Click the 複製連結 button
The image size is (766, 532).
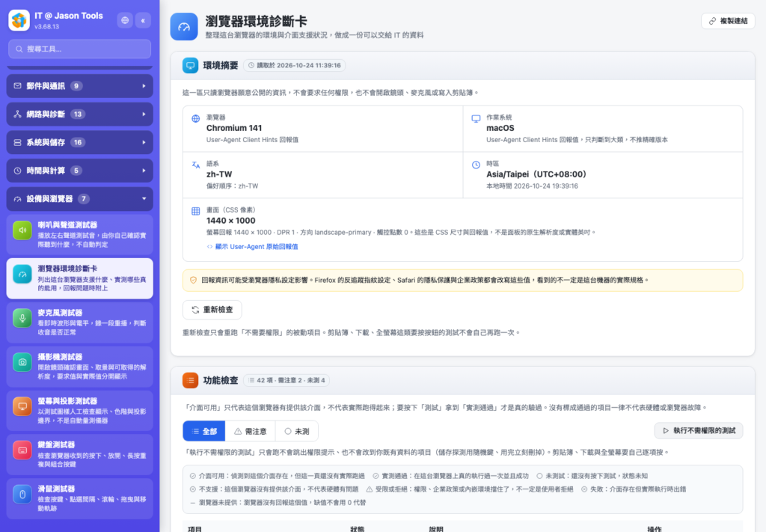(x=728, y=21)
